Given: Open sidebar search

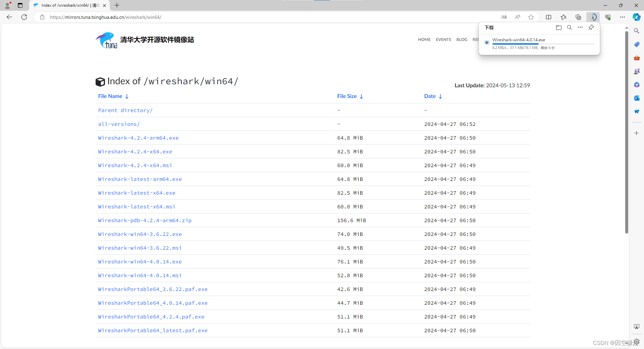Looking at the screenshot, I should click(x=637, y=31).
